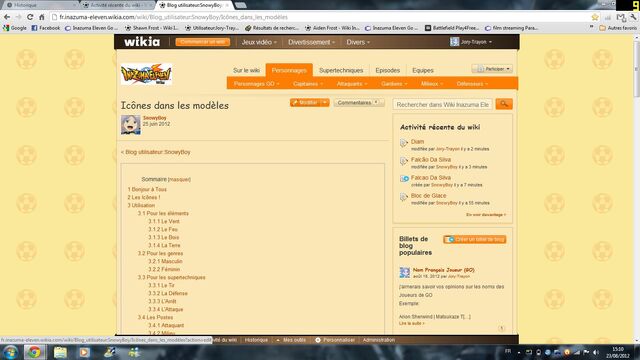
Task: Open Mes outils in bottom toolbar
Action: 291,340
